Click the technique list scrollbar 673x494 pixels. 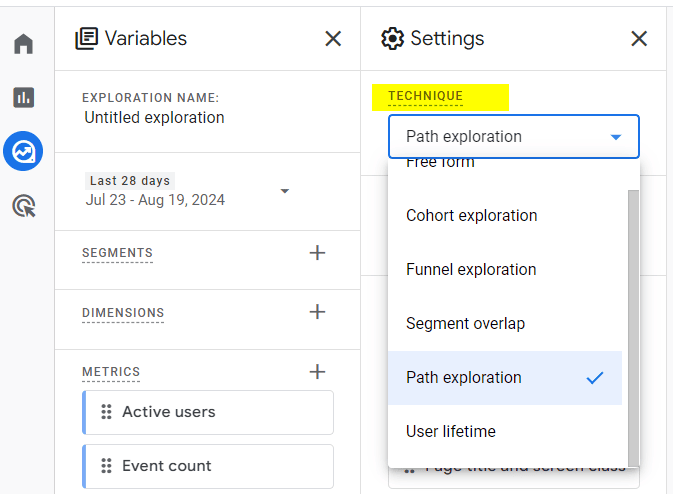click(x=632, y=320)
